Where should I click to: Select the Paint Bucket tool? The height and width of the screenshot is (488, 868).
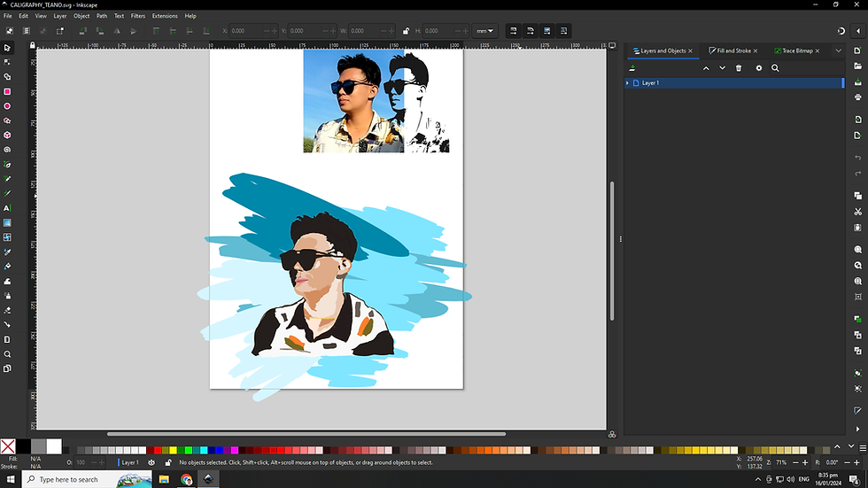[7, 267]
